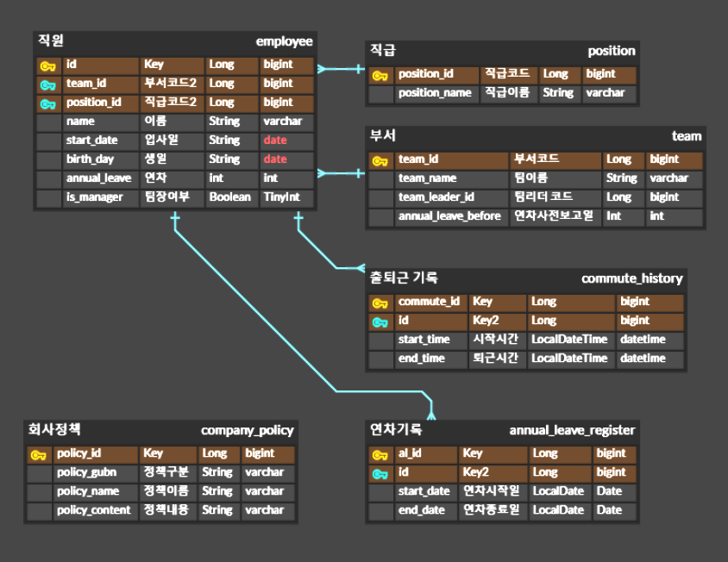Click the 퇴근시간 logical name

click(495, 359)
